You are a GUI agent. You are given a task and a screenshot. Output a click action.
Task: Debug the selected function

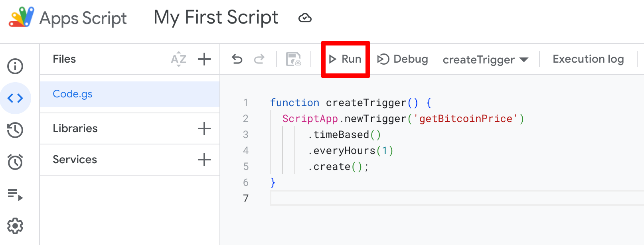coord(403,59)
